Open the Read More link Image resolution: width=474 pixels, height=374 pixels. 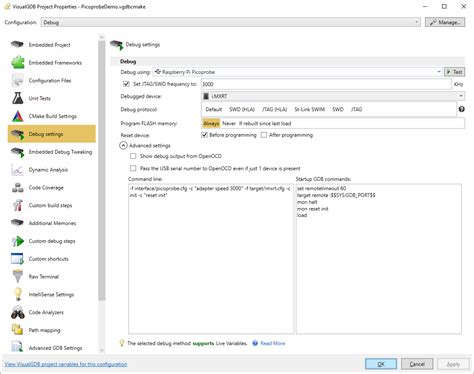(273, 343)
